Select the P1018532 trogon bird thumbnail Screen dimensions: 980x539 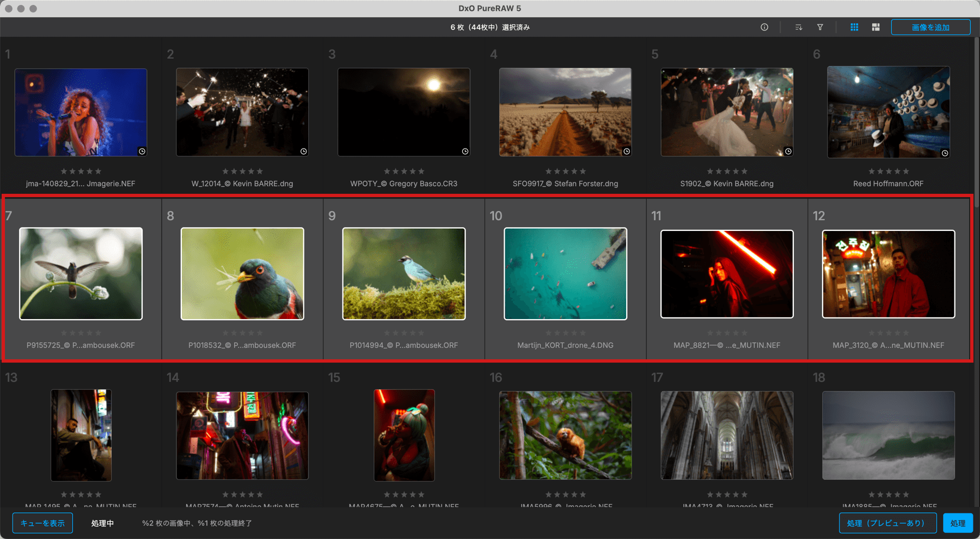point(242,273)
